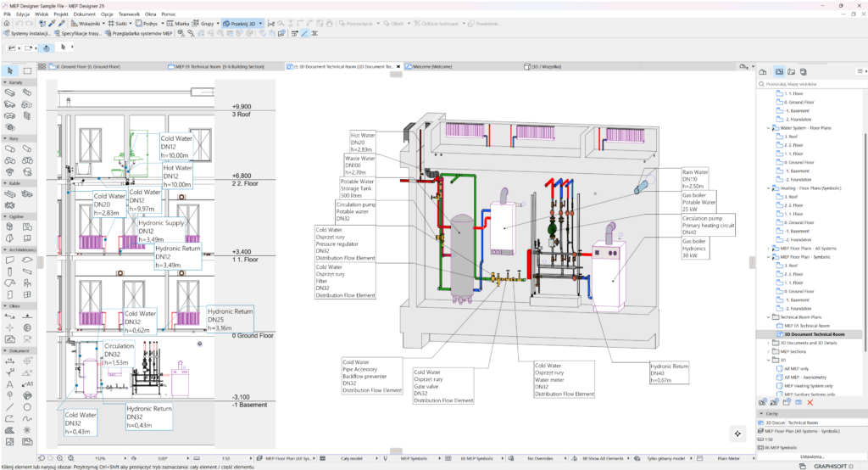Collapse Heating - Floor Plans (Symbolic) folder
Screen dimensions: 868x470
click(768, 188)
